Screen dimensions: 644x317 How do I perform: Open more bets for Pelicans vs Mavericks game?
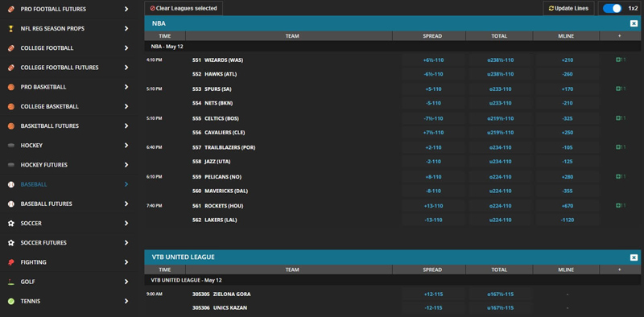pyautogui.click(x=621, y=176)
